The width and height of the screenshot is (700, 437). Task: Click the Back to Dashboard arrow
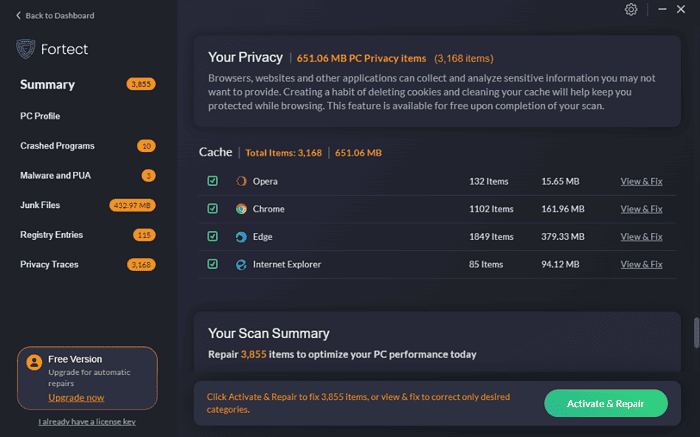[19, 16]
